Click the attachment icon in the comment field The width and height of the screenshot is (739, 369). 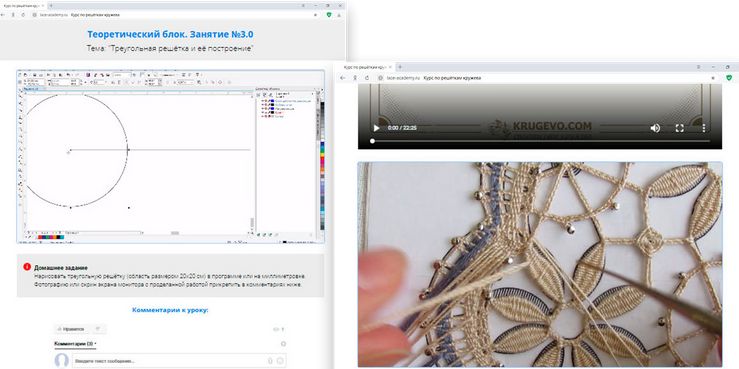point(270,361)
